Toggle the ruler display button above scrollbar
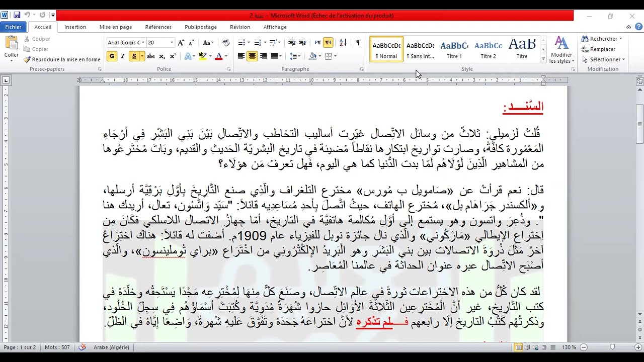The width and height of the screenshot is (644, 362). pyautogui.click(x=639, y=80)
